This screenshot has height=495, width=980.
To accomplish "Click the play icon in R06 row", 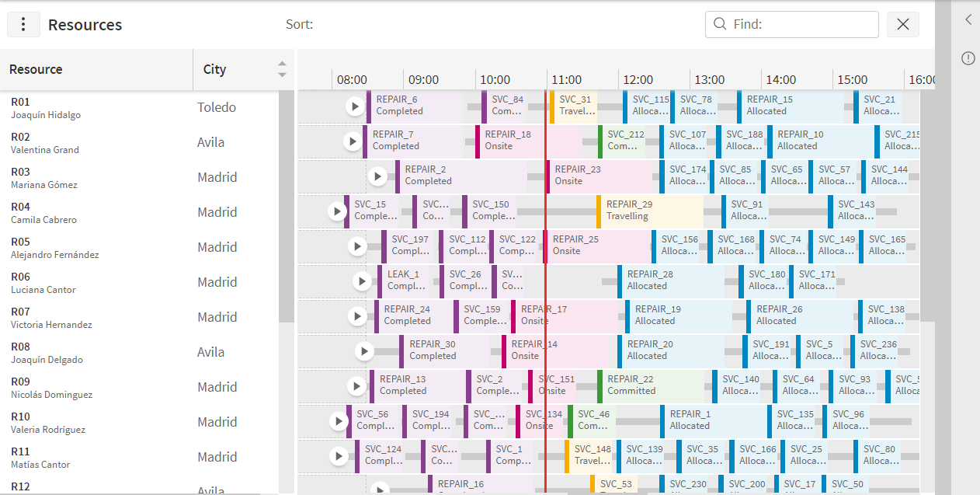I will pyautogui.click(x=362, y=281).
